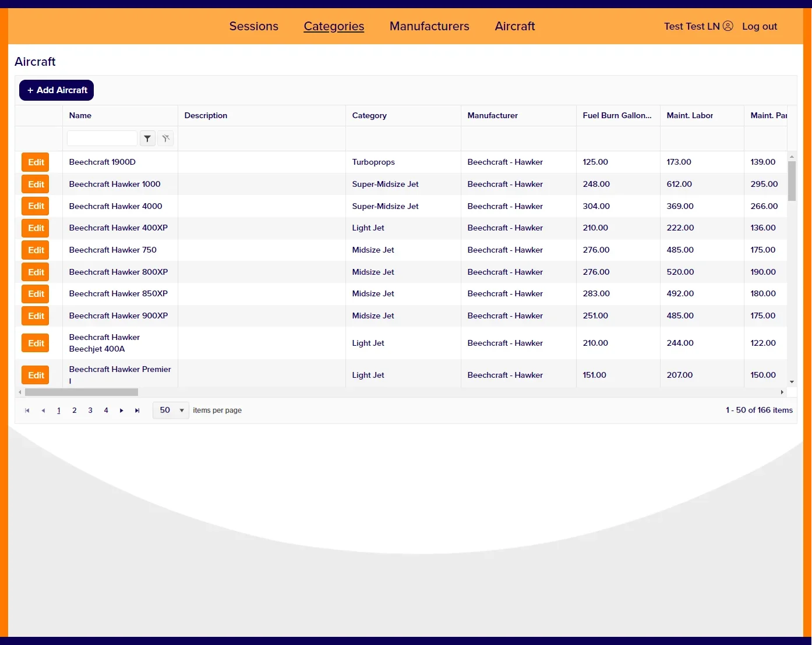812x645 pixels.
Task: Go to last page arrow icon
Action: tap(137, 410)
